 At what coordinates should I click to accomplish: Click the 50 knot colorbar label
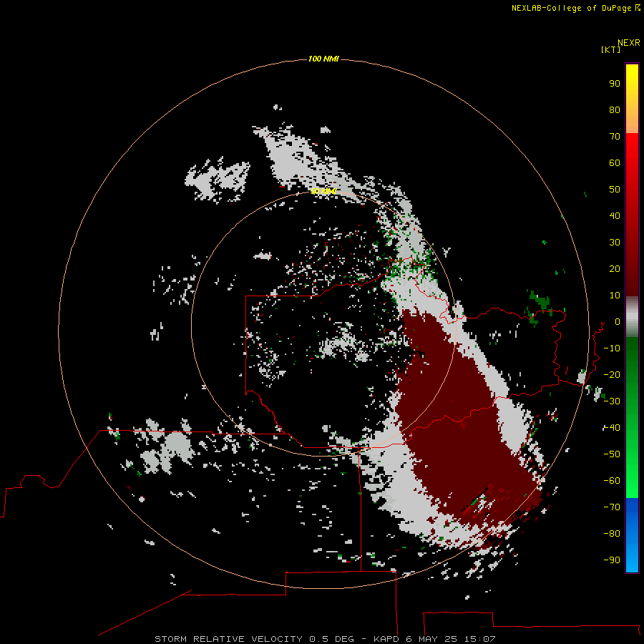pyautogui.click(x=615, y=189)
